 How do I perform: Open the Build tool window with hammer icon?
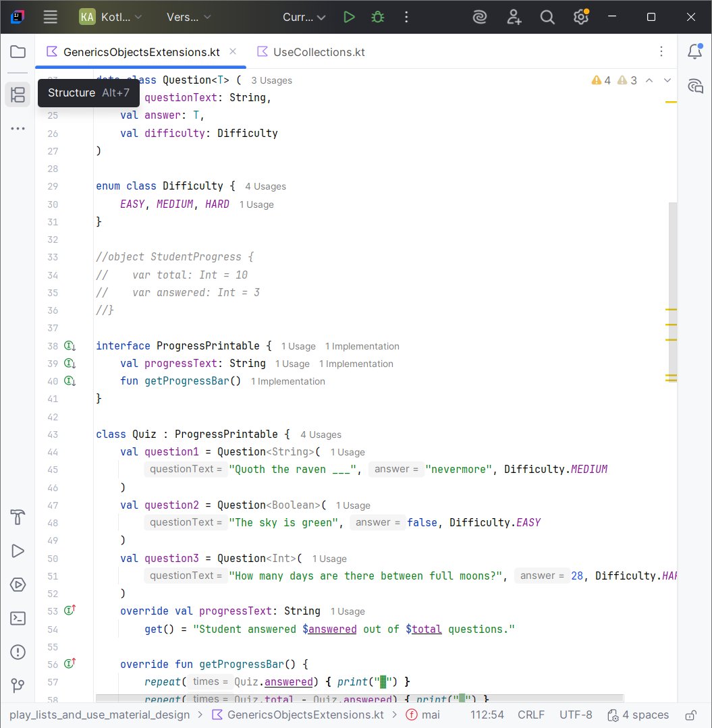[18, 517]
